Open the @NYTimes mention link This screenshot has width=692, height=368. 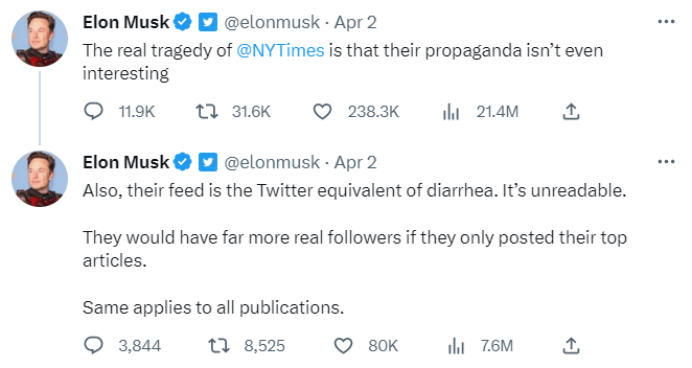pos(280,50)
